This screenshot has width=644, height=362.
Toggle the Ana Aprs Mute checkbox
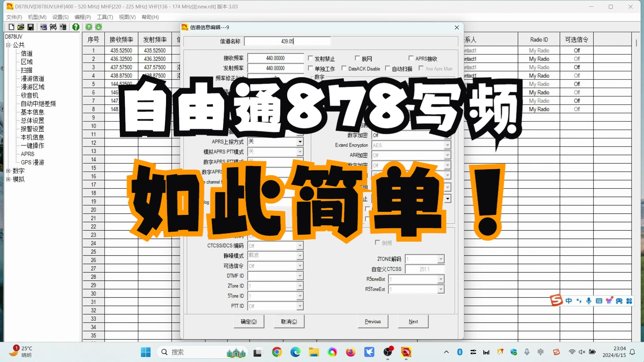point(421,68)
